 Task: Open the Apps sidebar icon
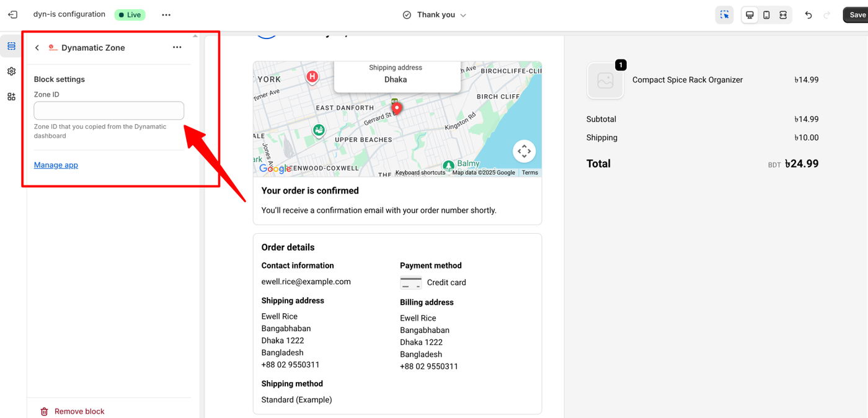pos(12,97)
